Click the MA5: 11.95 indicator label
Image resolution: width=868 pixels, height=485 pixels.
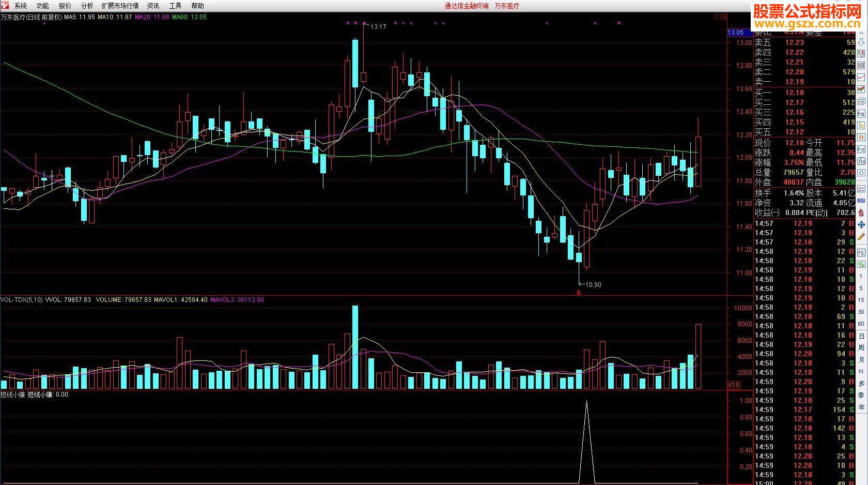[80, 17]
